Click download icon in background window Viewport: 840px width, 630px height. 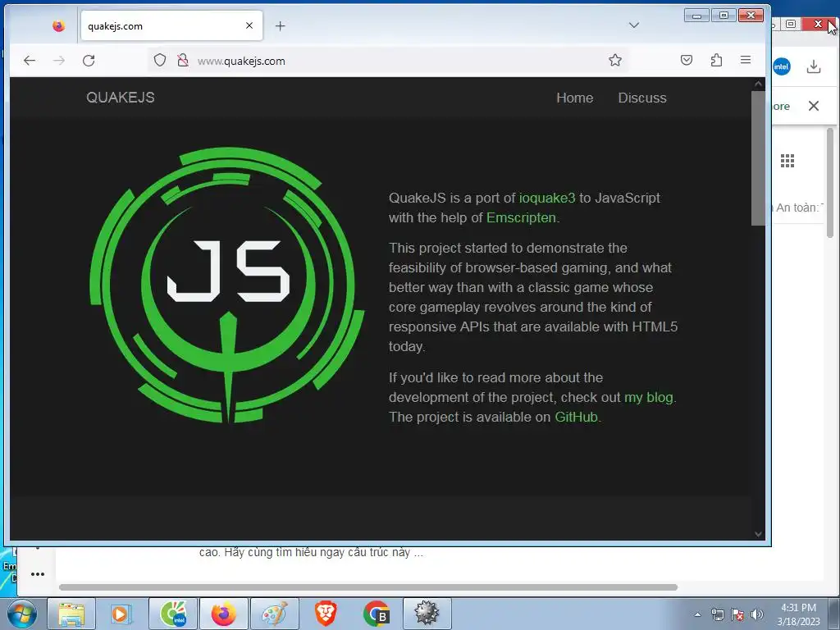coord(814,66)
